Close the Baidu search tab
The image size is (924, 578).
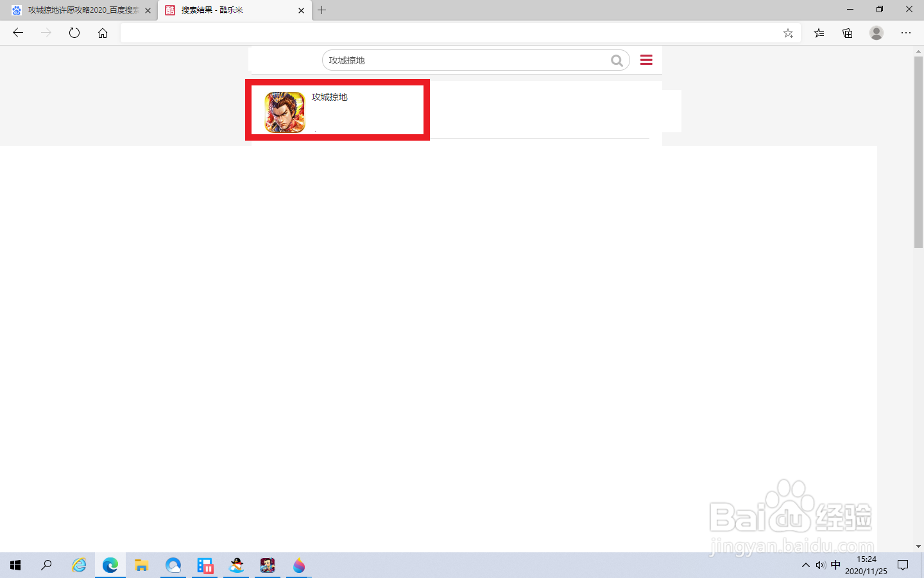148,10
